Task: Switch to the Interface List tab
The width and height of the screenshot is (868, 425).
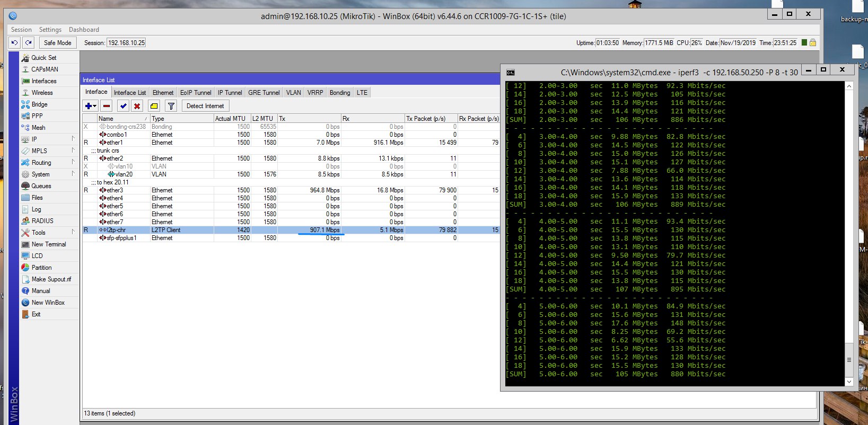Action: pos(130,92)
